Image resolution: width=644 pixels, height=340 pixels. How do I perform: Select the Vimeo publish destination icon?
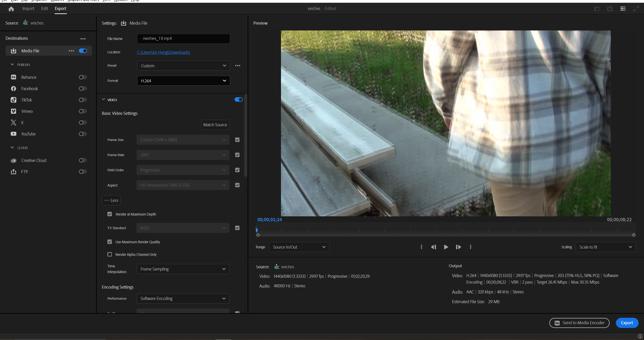pyautogui.click(x=13, y=111)
